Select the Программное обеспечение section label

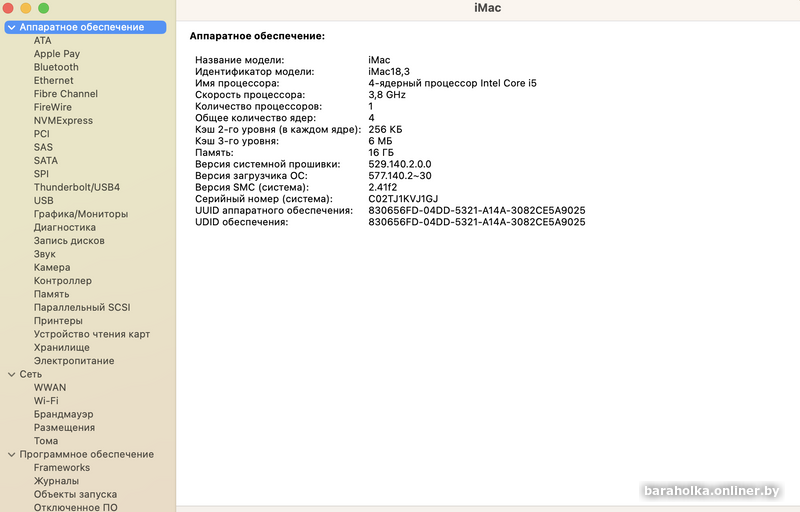coord(86,454)
